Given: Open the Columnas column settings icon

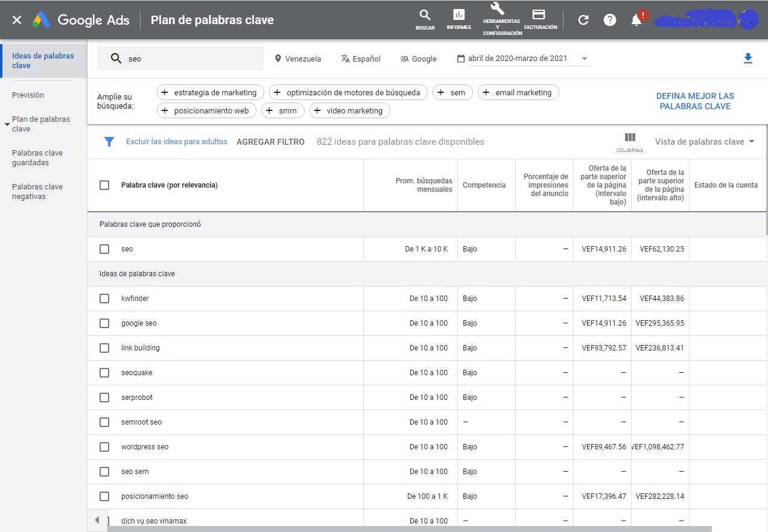Looking at the screenshot, I should 629,138.
